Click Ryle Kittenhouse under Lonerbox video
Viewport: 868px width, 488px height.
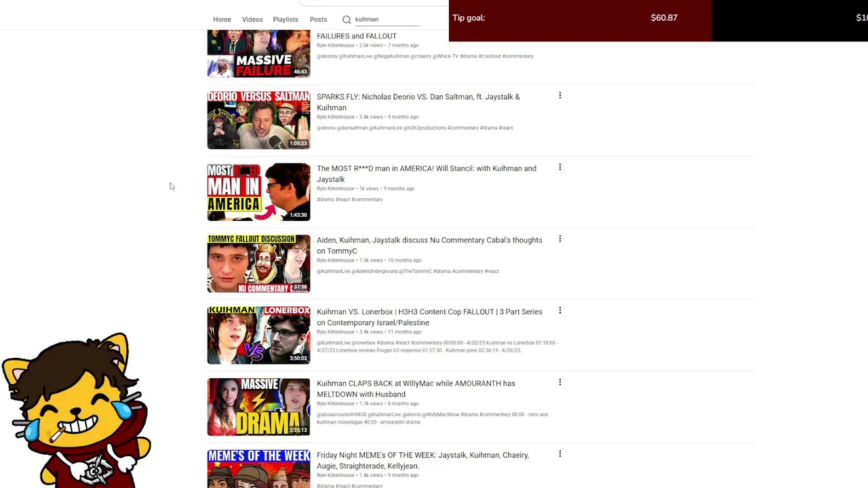click(336, 332)
